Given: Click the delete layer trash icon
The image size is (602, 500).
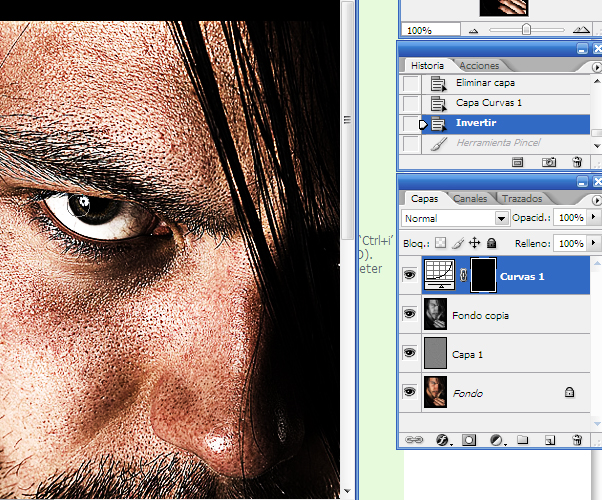Looking at the screenshot, I should click(577, 439).
